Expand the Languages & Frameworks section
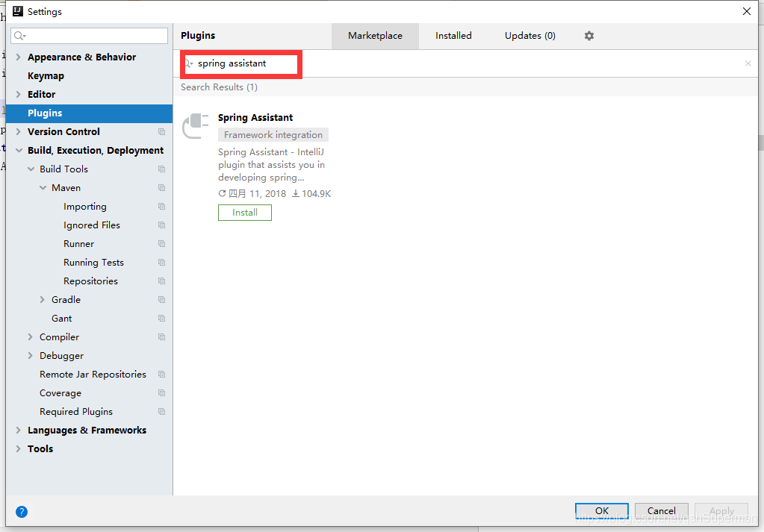Viewport: 764px width, 532px height. [18, 431]
